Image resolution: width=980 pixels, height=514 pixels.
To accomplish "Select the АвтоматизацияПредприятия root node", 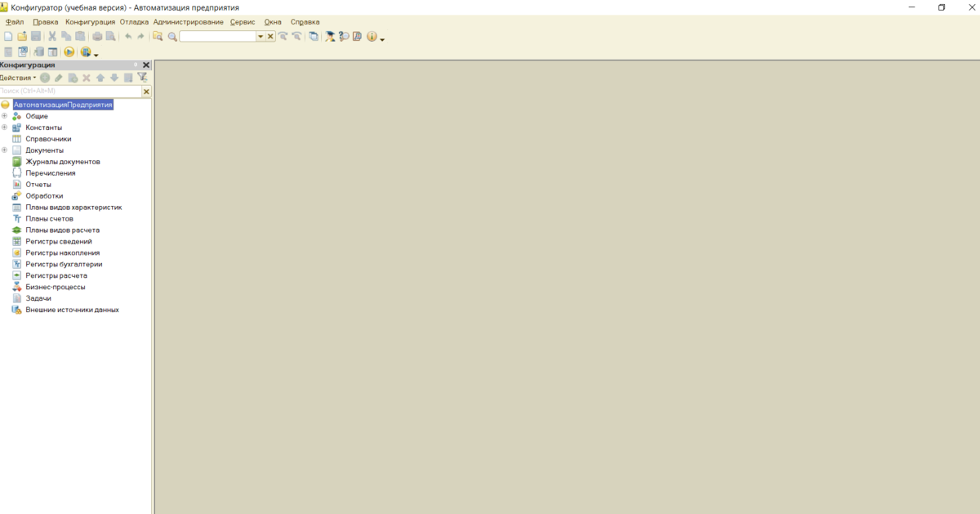I will (x=62, y=105).
